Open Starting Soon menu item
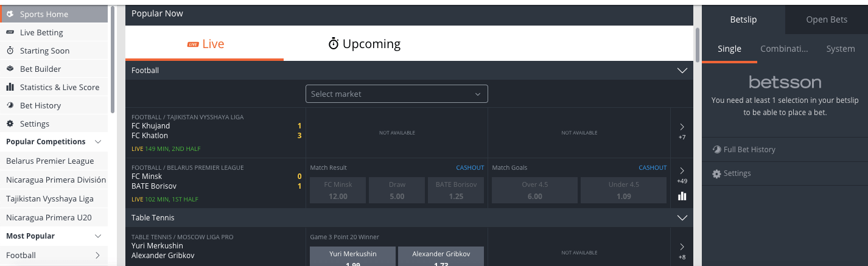868x266 pixels. click(54, 51)
